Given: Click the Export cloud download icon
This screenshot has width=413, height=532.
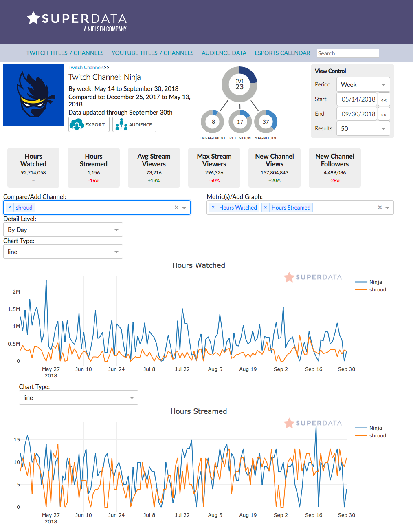Looking at the screenshot, I should point(77,124).
